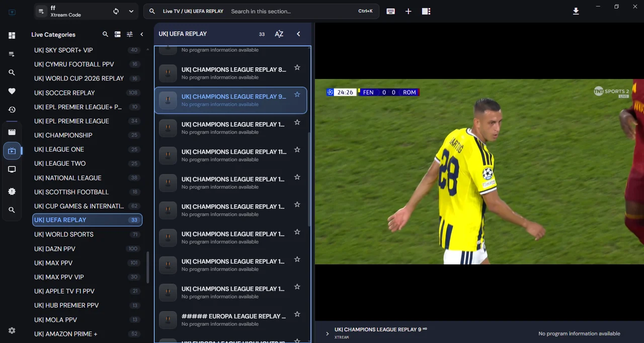The image size is (644, 343).
Task: Favorite CHAMPIONS LEAGUE REPLAY 9 with star
Action: pyautogui.click(x=297, y=95)
